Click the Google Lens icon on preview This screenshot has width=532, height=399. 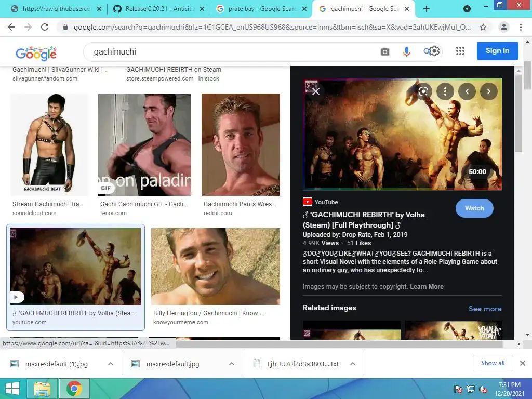pyautogui.click(x=423, y=91)
